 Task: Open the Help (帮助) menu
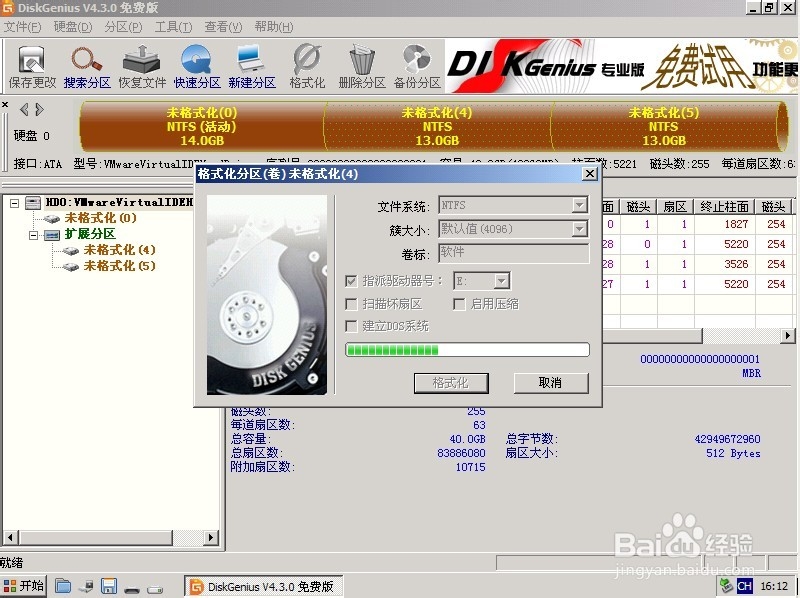coord(273,27)
